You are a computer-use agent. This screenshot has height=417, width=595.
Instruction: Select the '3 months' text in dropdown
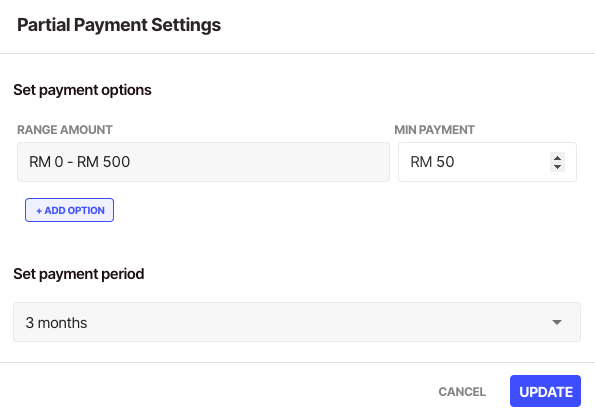tap(56, 323)
